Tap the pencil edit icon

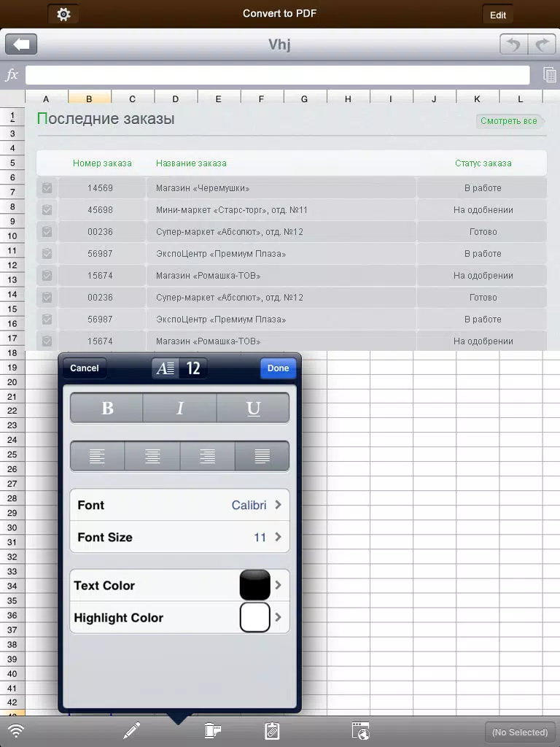(131, 731)
